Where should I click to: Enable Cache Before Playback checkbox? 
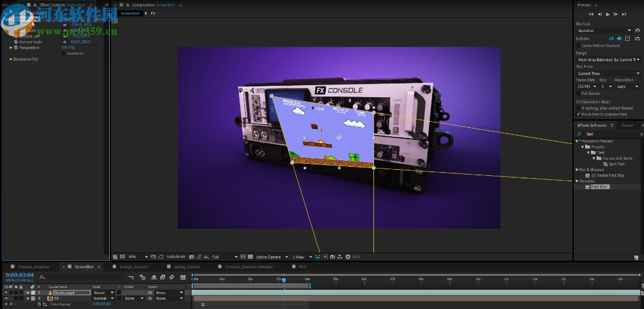578,46
